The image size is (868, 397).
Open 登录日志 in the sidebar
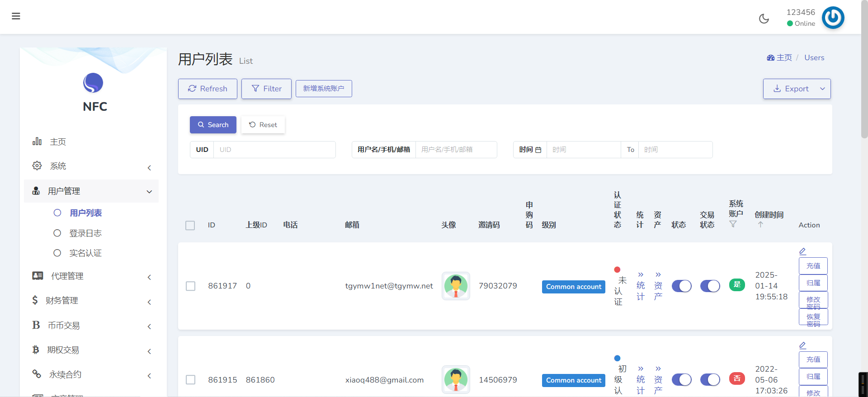click(85, 233)
